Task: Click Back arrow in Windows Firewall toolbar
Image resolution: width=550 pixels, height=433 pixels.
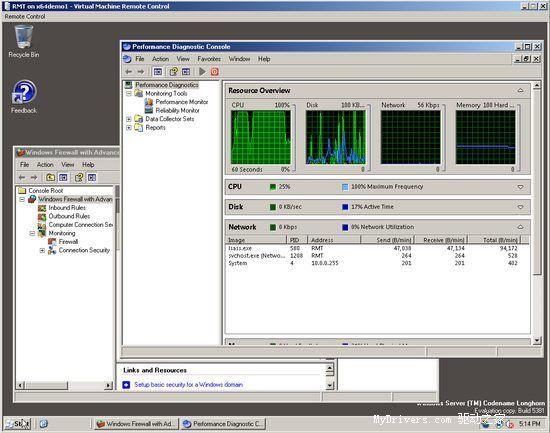Action: point(22,178)
